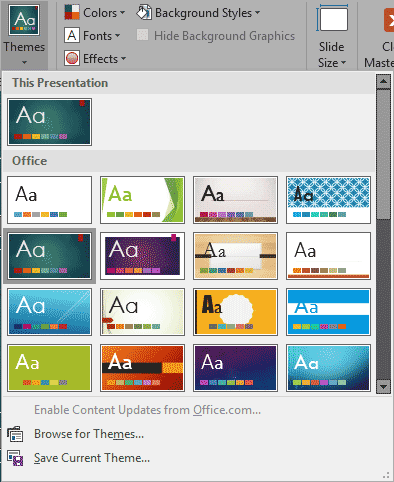This screenshot has height=482, width=394.
Task: Click the Browse for Themes icon
Action: tap(15, 434)
